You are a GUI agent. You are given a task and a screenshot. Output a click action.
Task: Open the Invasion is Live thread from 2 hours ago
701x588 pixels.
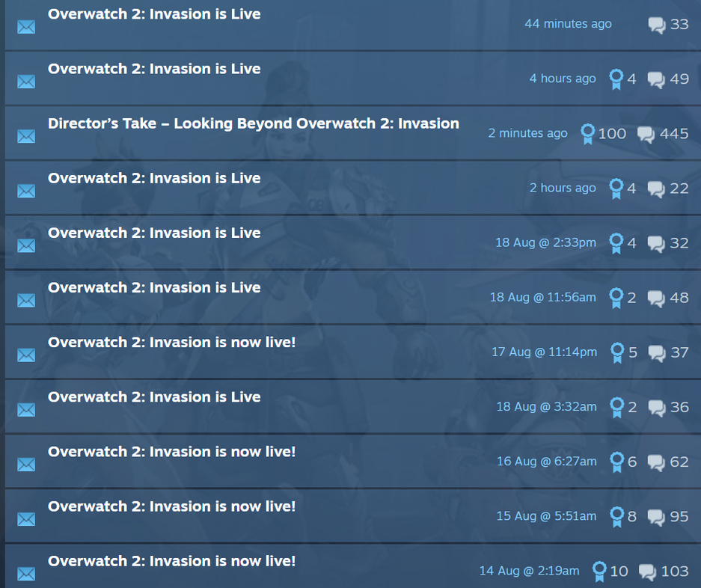point(154,178)
